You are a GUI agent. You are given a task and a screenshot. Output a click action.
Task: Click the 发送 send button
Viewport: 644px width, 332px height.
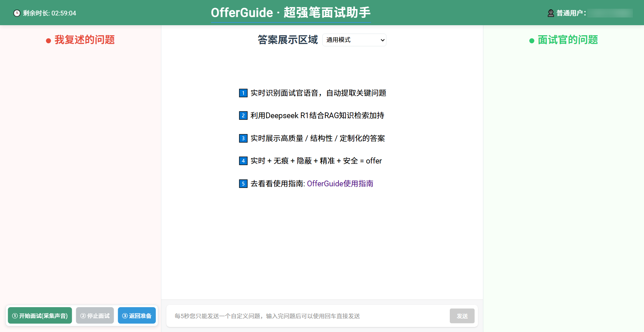pos(462,316)
